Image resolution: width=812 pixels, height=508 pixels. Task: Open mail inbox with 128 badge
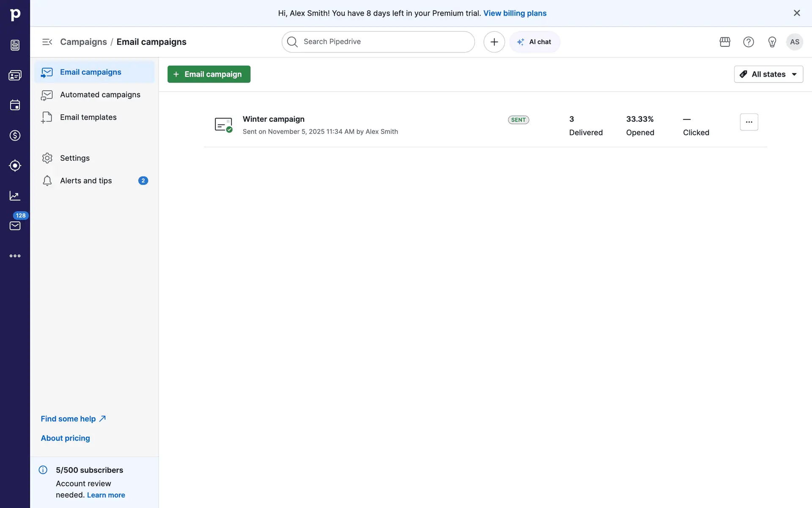(x=15, y=226)
